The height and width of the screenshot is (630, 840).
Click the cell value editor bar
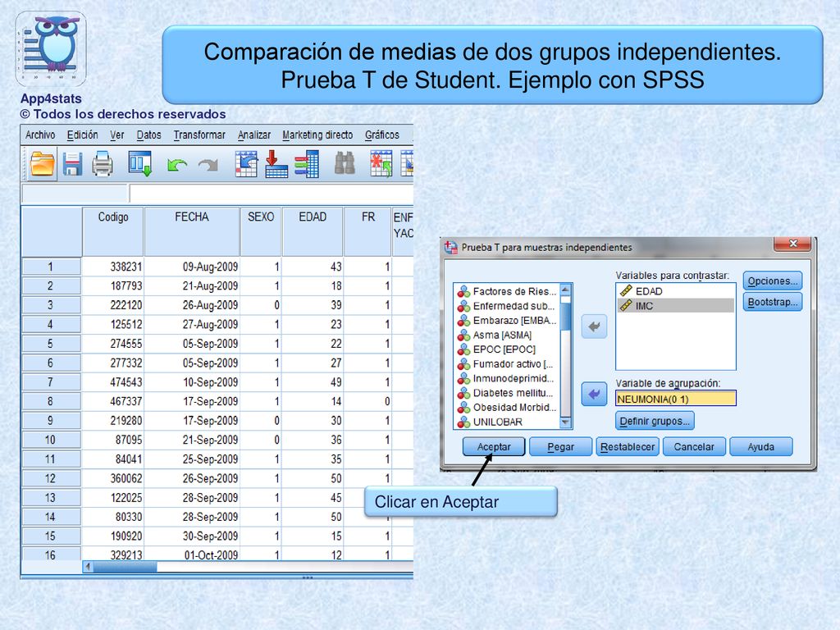click(x=271, y=194)
